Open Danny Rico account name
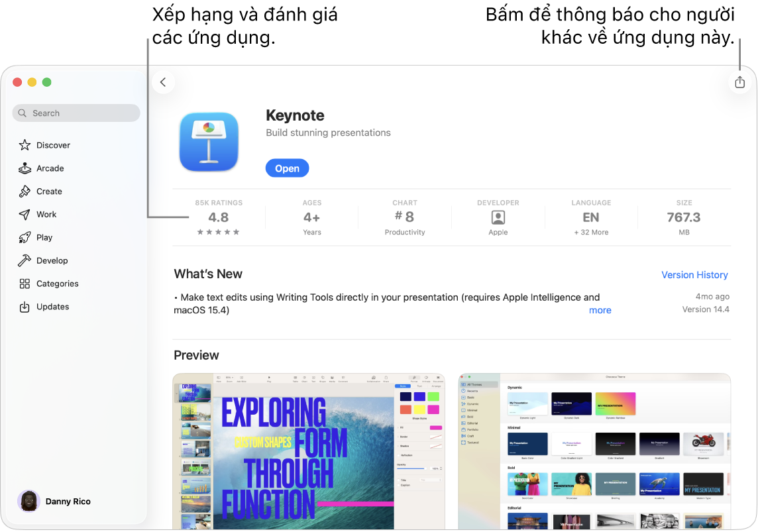The height and width of the screenshot is (532, 758). (x=68, y=502)
